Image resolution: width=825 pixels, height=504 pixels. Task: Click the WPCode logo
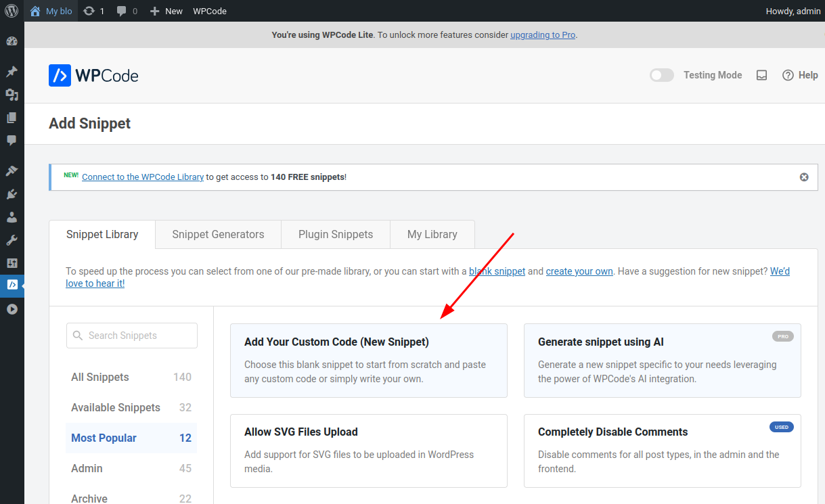coord(93,75)
